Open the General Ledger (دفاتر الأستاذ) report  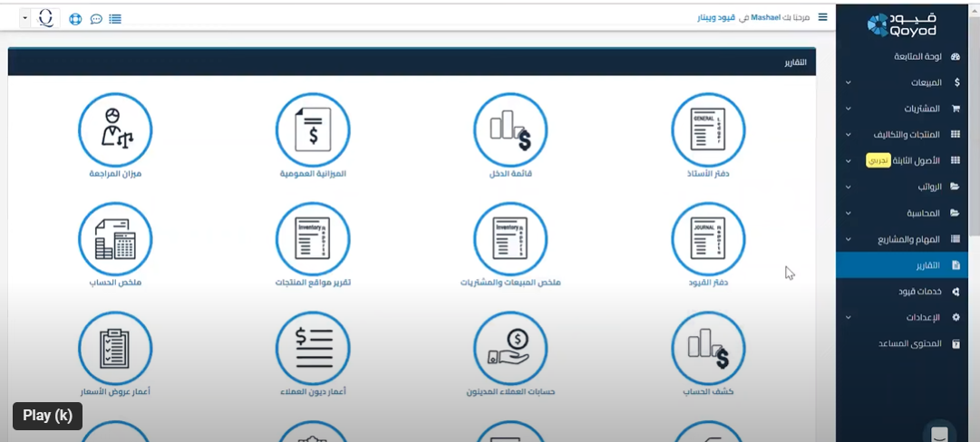tap(708, 130)
